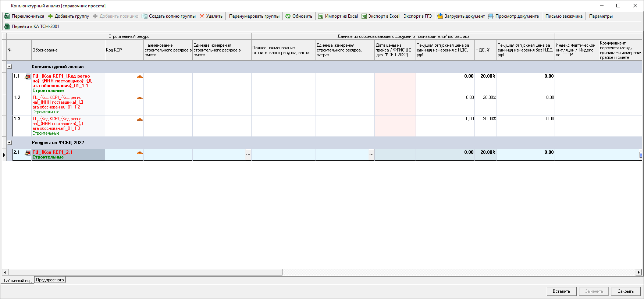Click the horizontal scrollbar right arrow
644x299 pixels.
point(639,273)
